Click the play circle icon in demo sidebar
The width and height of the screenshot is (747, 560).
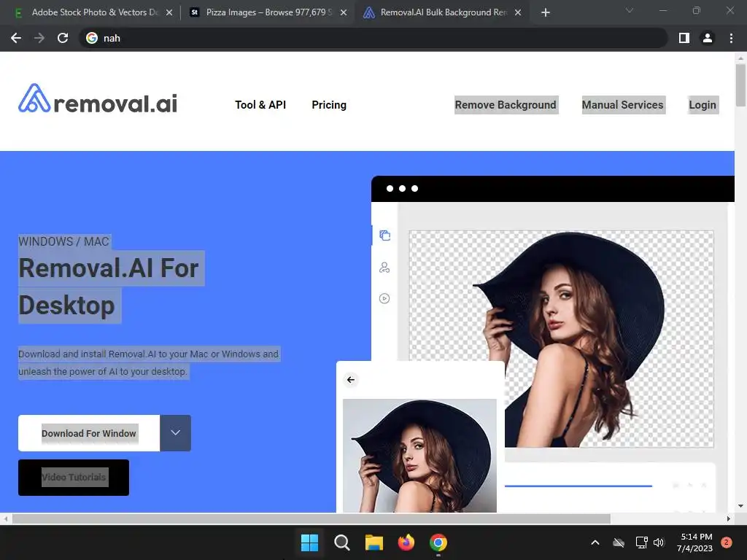[384, 298]
